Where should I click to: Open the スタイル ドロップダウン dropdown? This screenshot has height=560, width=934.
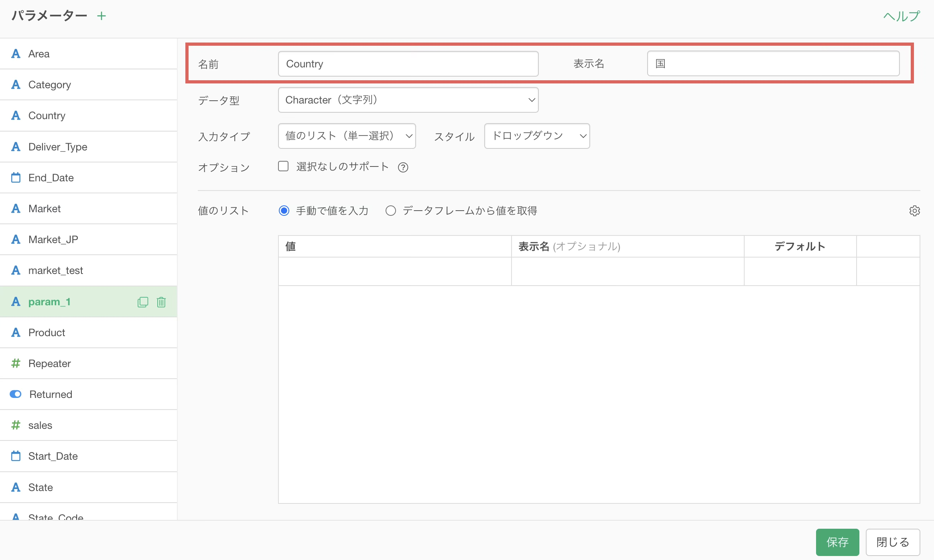tap(537, 136)
